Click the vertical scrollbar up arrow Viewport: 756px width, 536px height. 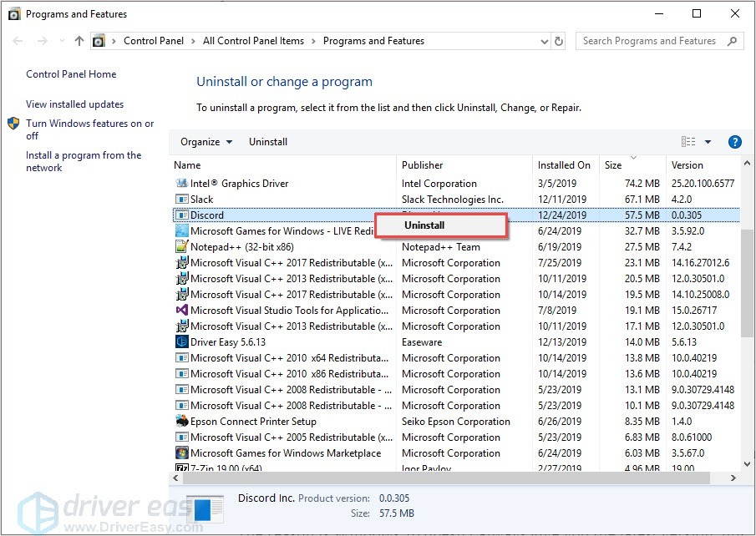[747, 164]
